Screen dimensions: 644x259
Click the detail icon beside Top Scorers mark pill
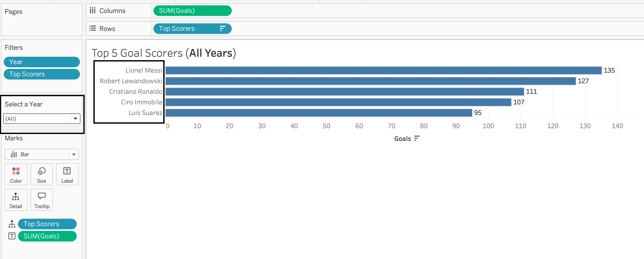pyautogui.click(x=12, y=224)
